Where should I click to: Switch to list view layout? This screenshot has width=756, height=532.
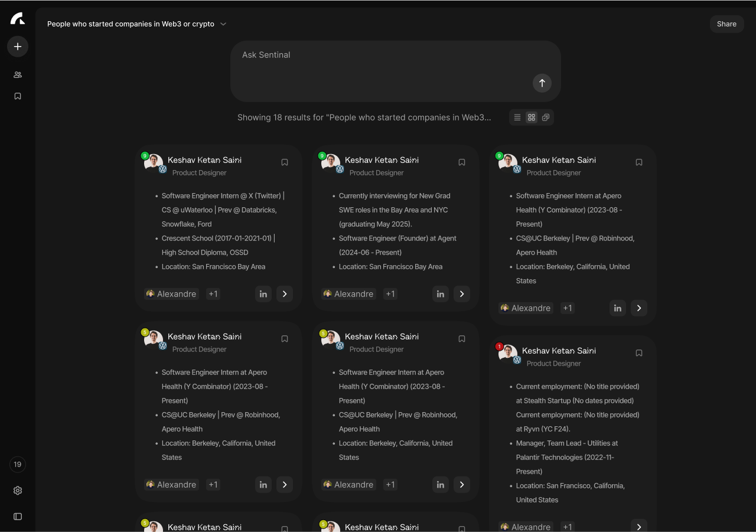tap(517, 118)
